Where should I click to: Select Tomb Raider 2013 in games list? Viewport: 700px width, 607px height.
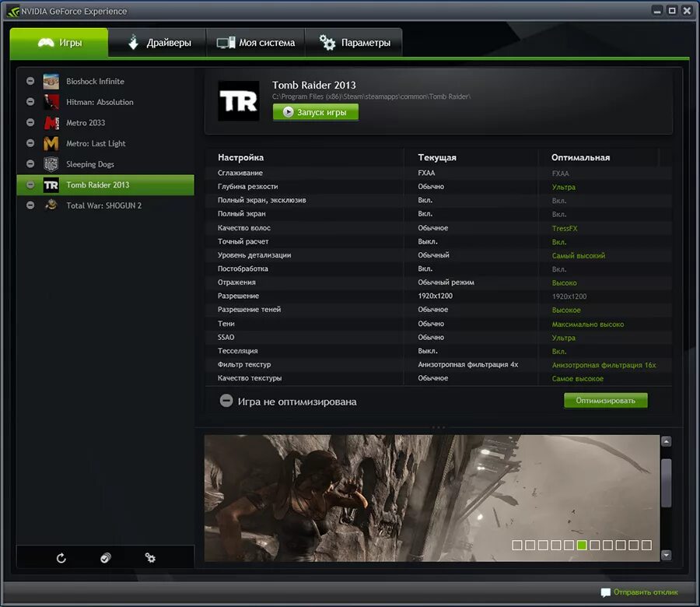coord(105,185)
